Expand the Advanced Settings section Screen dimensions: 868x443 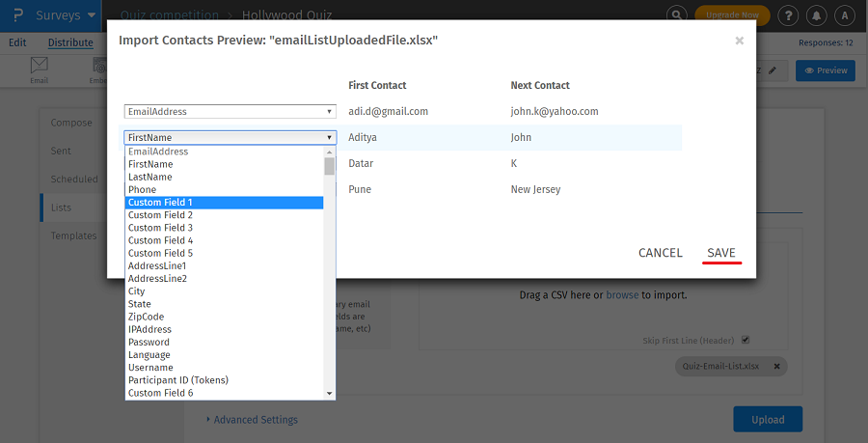click(253, 420)
